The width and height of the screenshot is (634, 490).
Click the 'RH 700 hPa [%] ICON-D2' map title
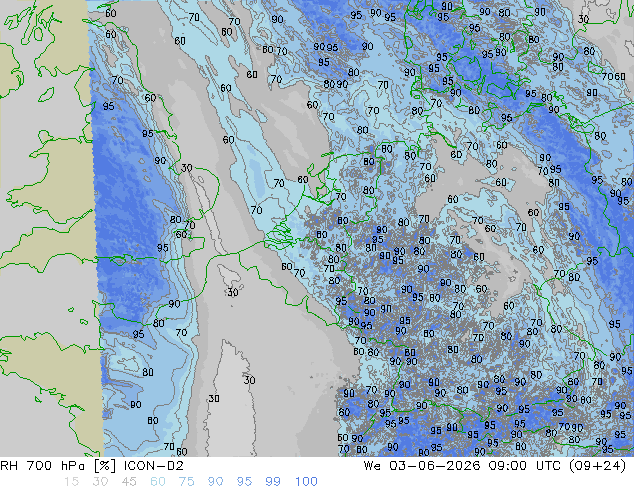tap(92, 466)
